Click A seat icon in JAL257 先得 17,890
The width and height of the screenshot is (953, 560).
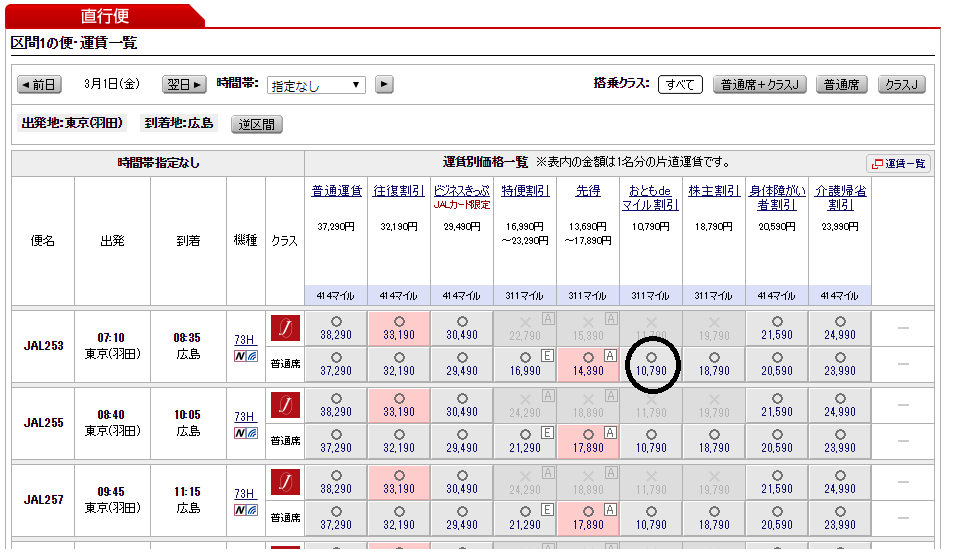tap(610, 510)
